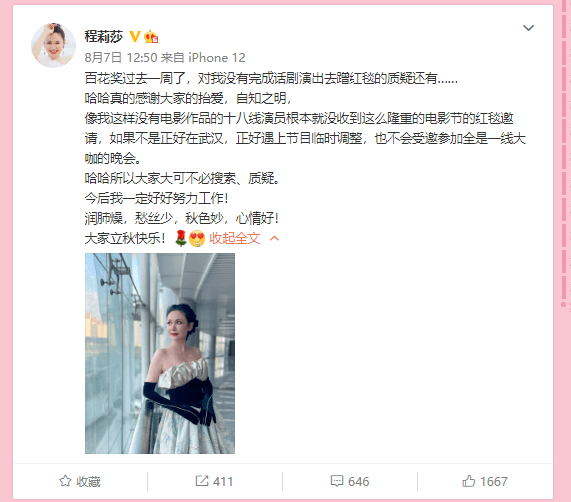Click the comment bubble icon
This screenshot has width=571, height=502.
[x=336, y=481]
